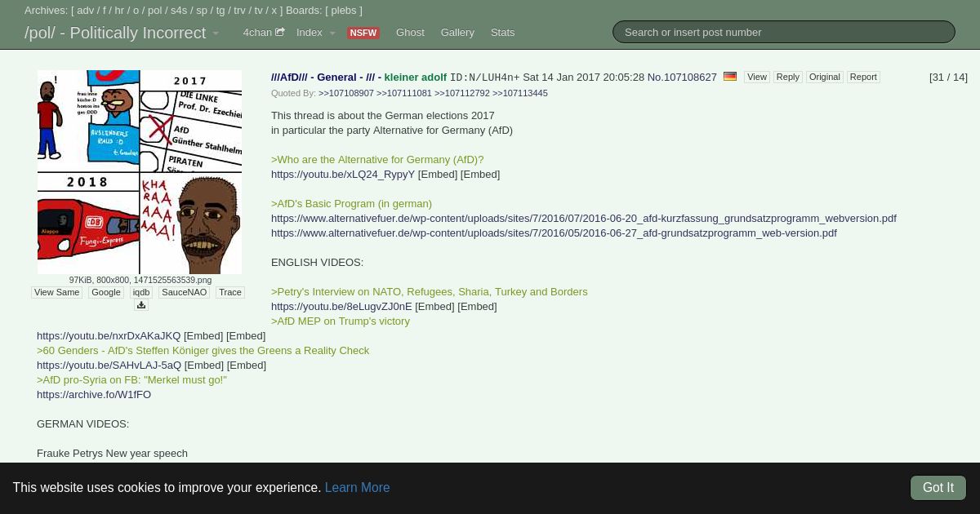Go to the tg archive
This screenshot has width=980, height=514.
click(x=220, y=11)
